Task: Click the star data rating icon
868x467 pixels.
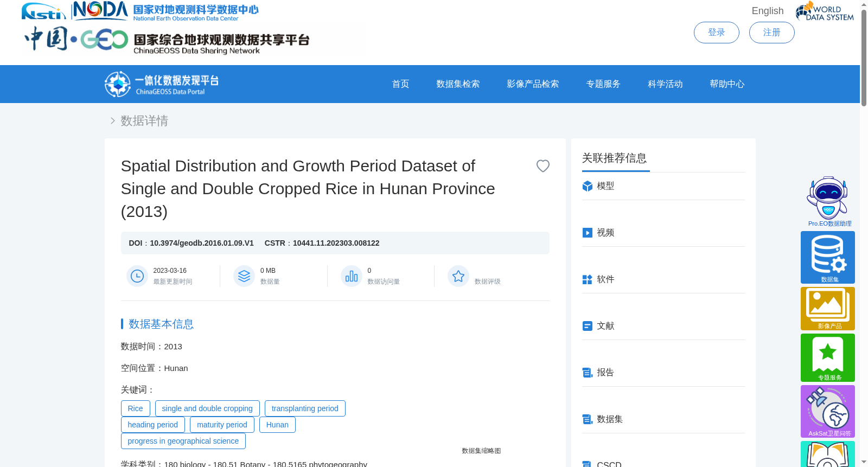Action: click(x=458, y=276)
